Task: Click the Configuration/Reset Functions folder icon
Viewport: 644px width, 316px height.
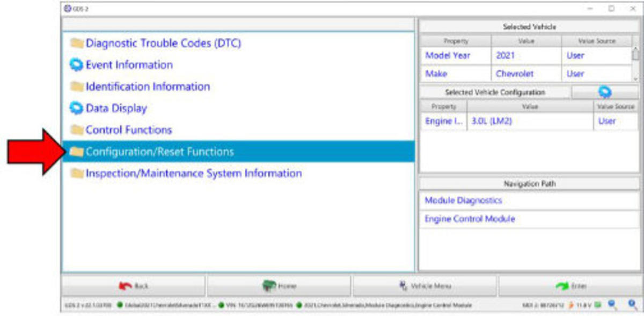Action: [x=77, y=152]
